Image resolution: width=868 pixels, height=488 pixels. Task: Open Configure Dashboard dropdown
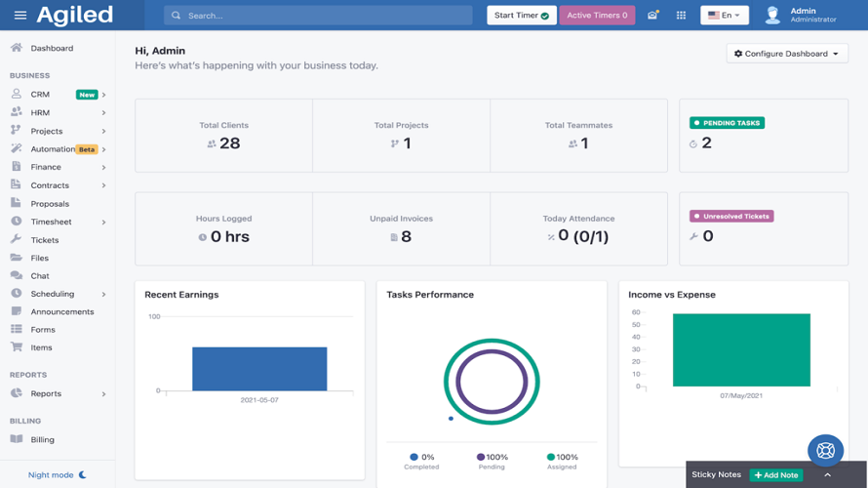[x=786, y=54]
